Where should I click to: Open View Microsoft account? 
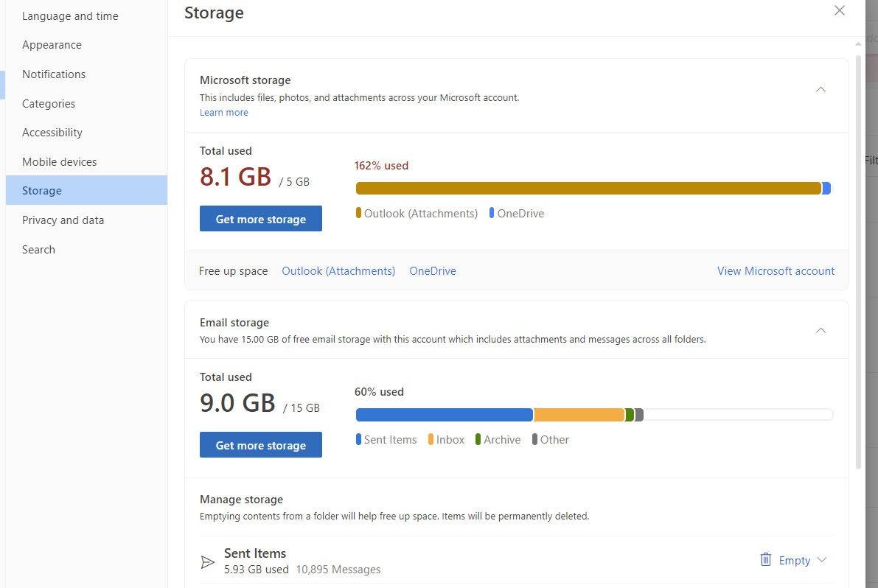click(x=776, y=270)
